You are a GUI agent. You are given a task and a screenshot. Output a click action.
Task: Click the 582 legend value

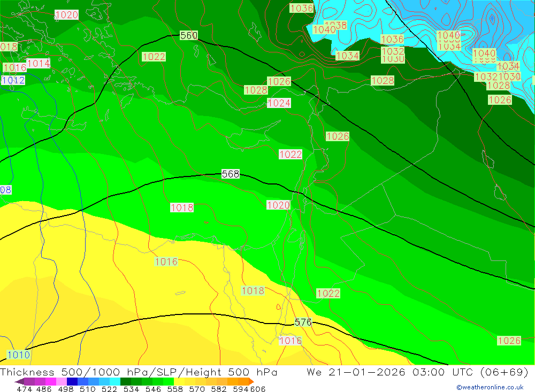(218, 389)
